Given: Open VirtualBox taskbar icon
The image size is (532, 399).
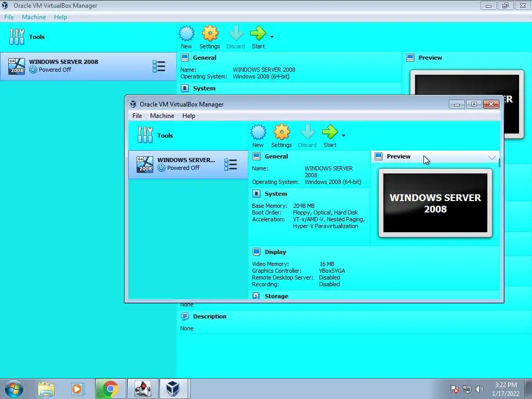Looking at the screenshot, I should click(173, 389).
